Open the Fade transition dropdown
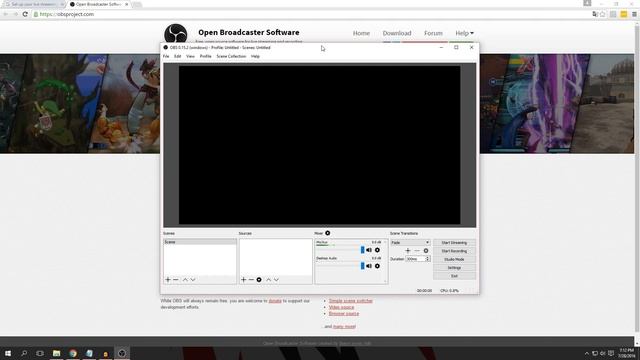 (x=410, y=242)
